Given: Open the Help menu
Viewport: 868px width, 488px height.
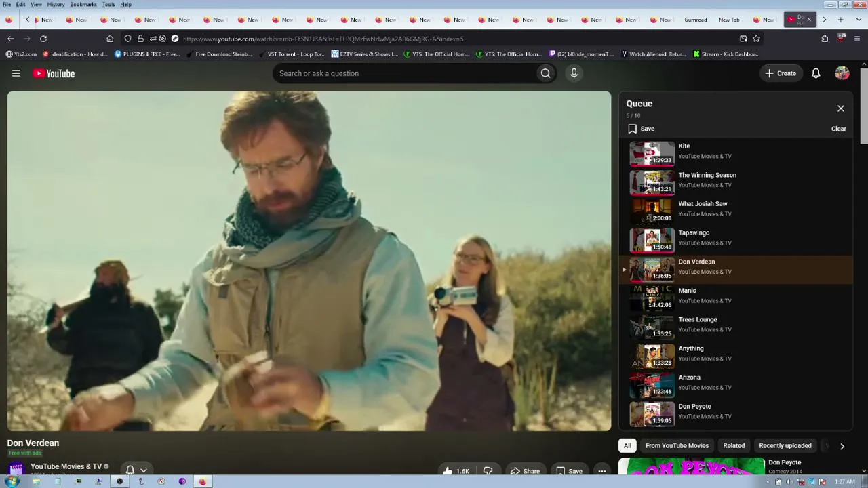Looking at the screenshot, I should coord(126,5).
